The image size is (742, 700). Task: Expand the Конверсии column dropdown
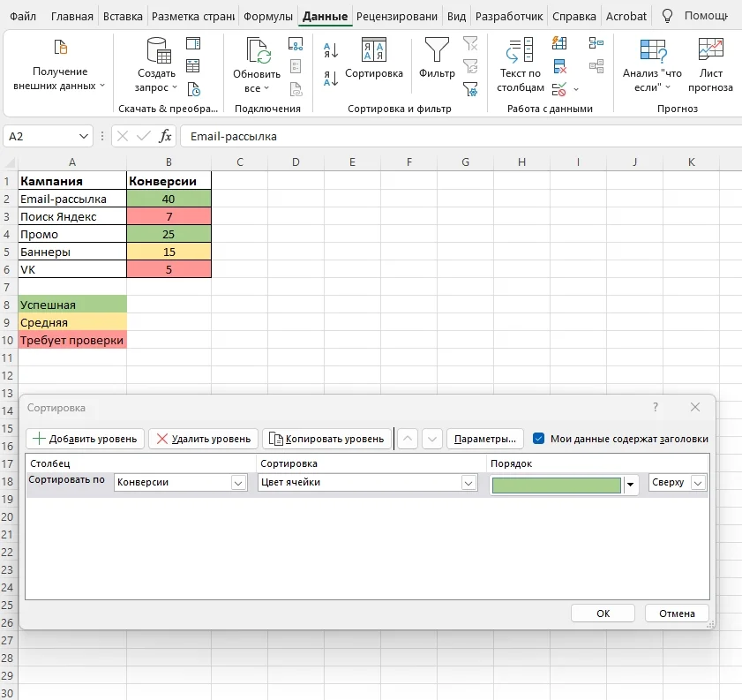[x=237, y=483]
